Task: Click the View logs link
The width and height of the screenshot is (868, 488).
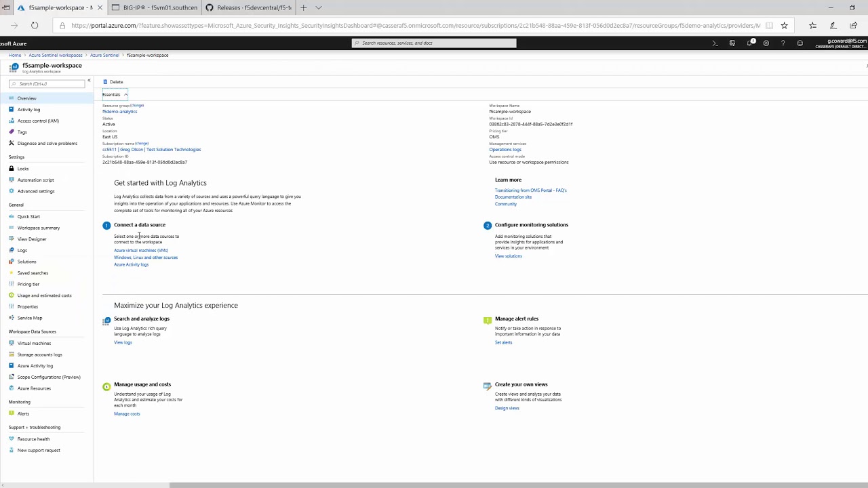Action: [123, 342]
